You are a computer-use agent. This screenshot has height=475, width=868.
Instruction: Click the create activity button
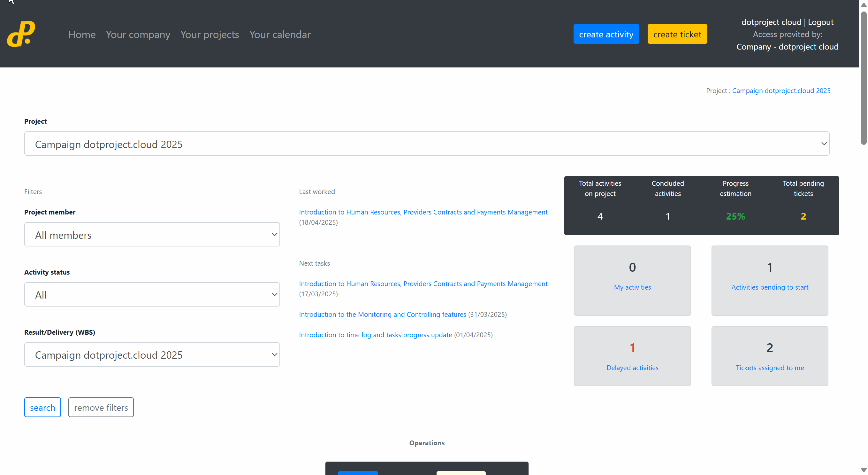606,34
